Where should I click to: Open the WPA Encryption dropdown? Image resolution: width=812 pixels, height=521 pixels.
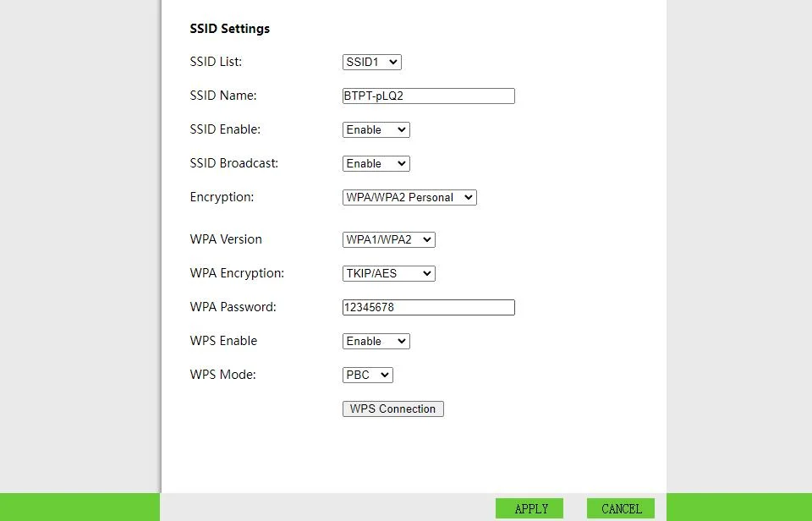(388, 273)
